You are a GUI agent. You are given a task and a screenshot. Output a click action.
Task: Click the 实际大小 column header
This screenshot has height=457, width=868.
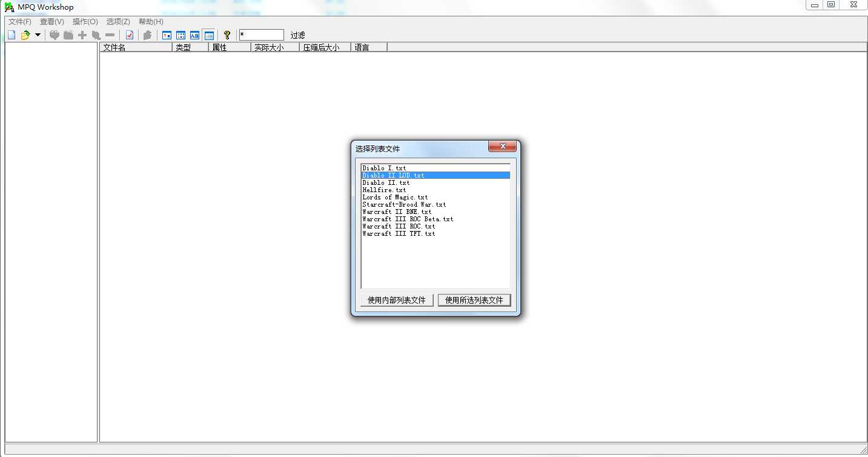pyautogui.click(x=276, y=47)
